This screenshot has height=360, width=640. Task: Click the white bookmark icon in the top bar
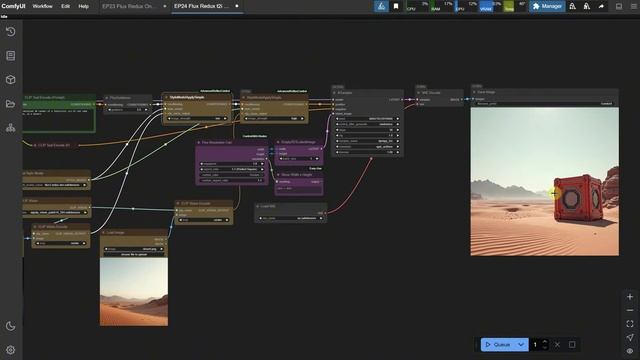[x=396, y=6]
